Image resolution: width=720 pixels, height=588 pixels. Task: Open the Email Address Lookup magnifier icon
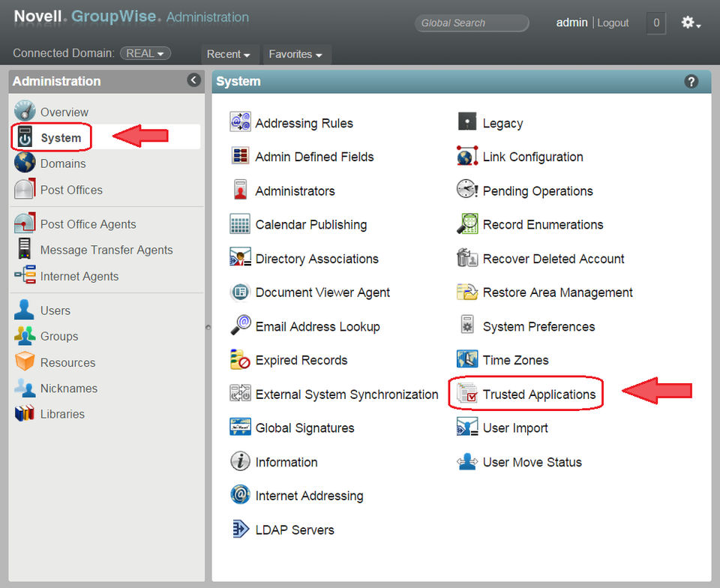point(240,325)
